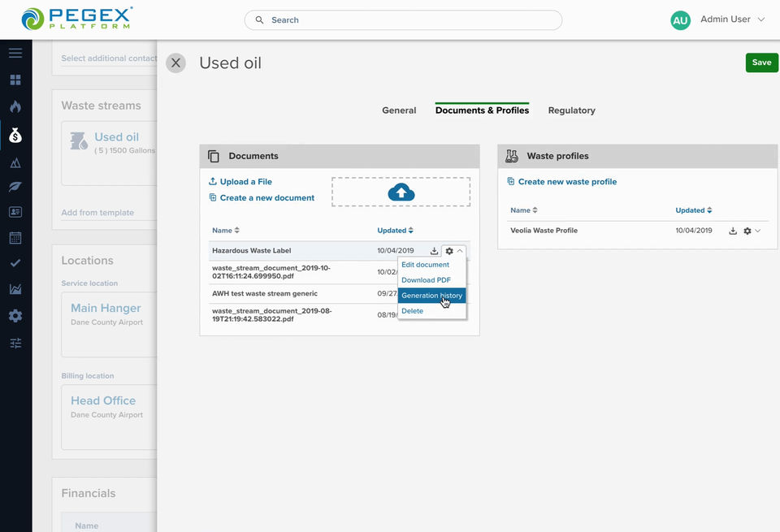780x532 pixels.
Task: Sort documents by Updated column
Action: [x=396, y=231]
